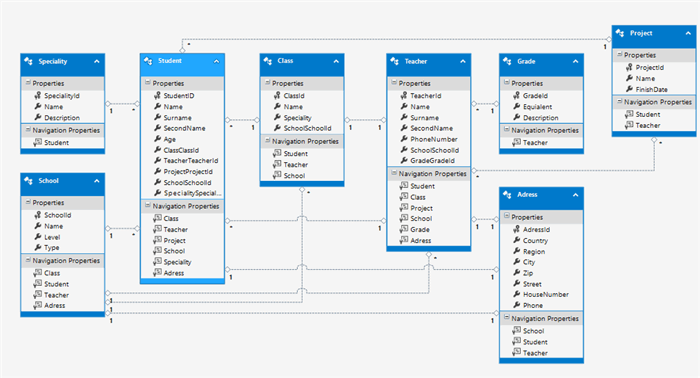Click the key icon beside TeacherId
Screen dimensions: 700x378
(x=404, y=96)
